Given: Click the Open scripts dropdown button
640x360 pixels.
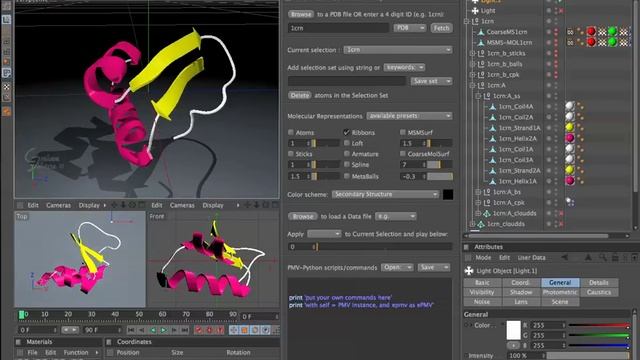Looking at the screenshot, I should 397,267.
